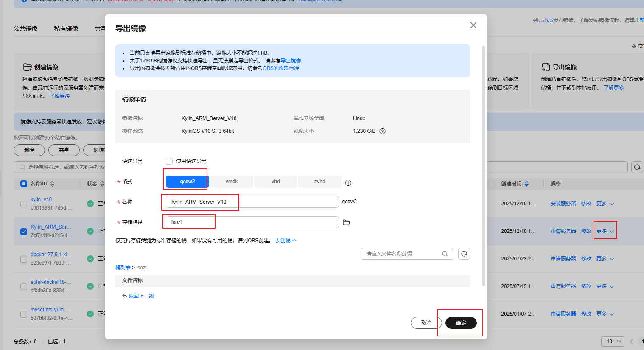Click the search magnifier in file prefix box

pyautogui.click(x=445, y=254)
